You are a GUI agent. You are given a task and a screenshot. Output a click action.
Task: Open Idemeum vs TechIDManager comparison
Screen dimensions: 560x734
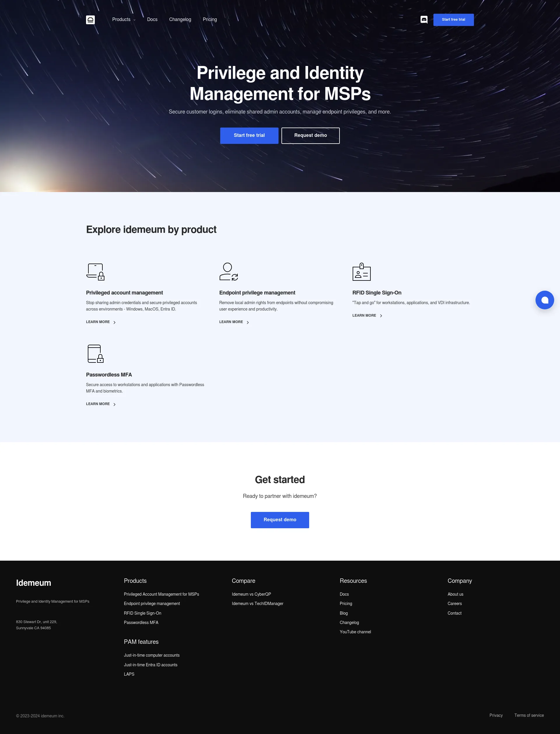pos(258,604)
